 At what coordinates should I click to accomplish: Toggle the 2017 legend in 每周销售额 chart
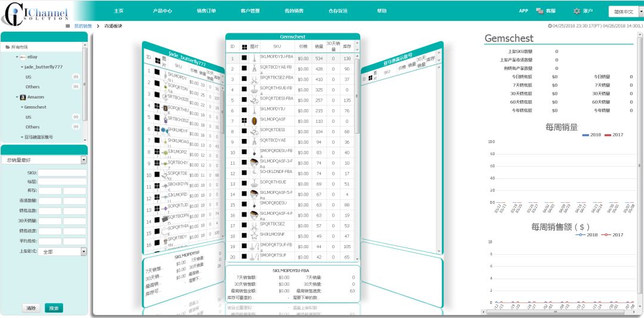tap(612, 235)
